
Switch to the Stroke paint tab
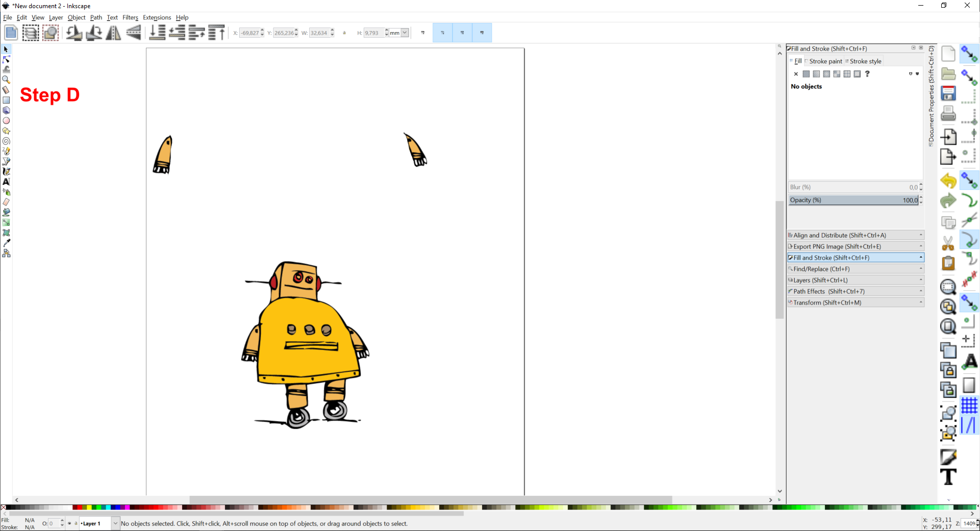pyautogui.click(x=823, y=61)
